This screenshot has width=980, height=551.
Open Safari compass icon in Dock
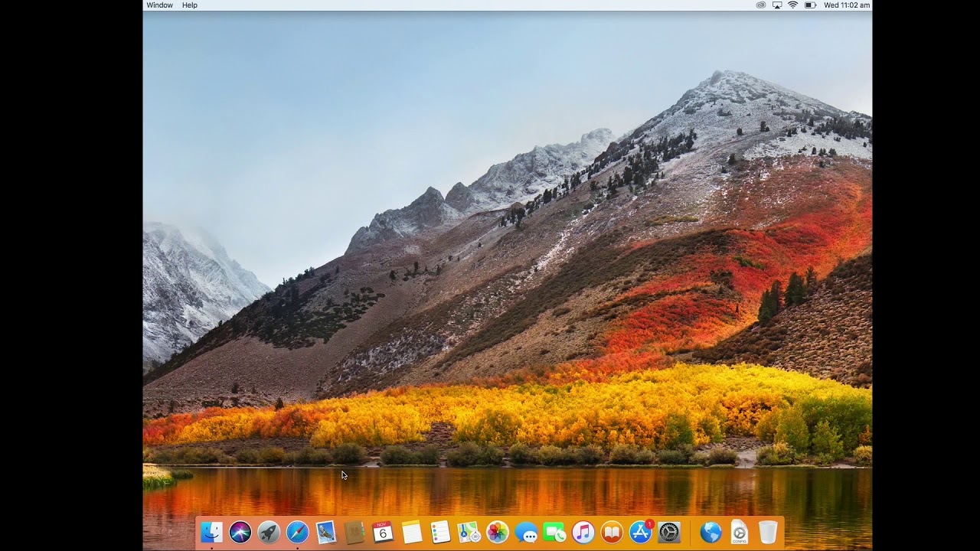pyautogui.click(x=297, y=532)
